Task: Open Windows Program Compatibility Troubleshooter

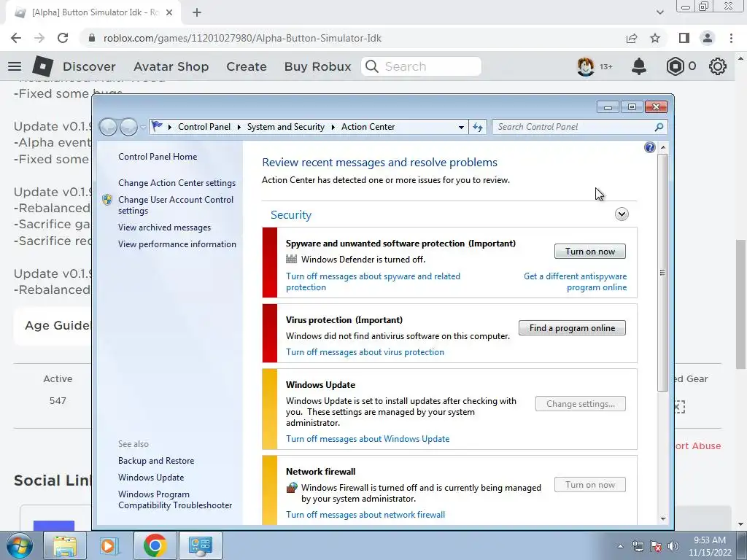Action: tap(175, 500)
